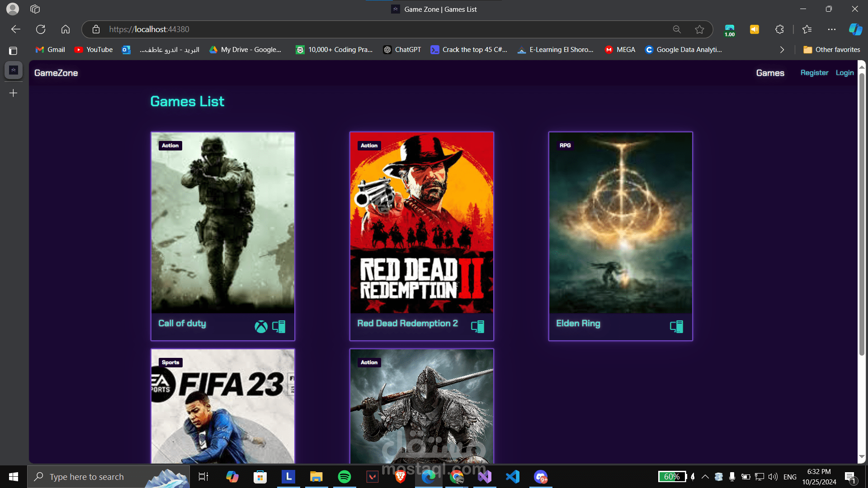Click the RPG badge on Elden Ring
This screenshot has height=488, width=868.
click(x=565, y=145)
